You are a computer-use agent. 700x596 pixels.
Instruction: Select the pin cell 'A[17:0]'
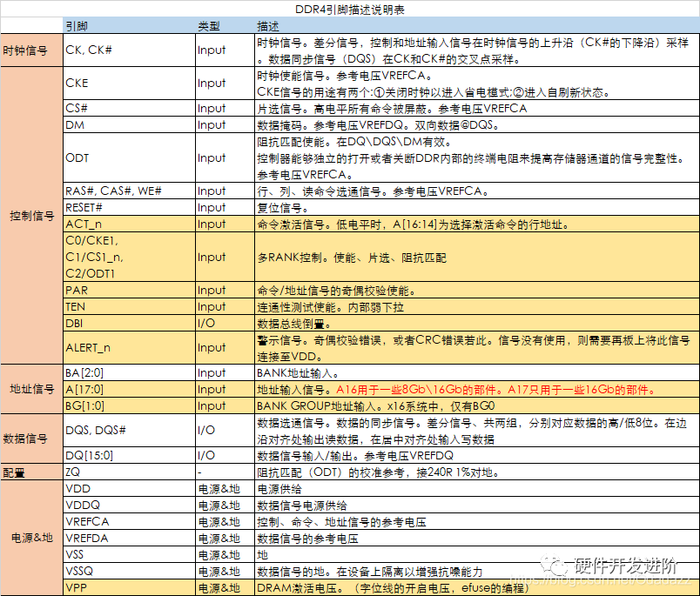click(x=130, y=390)
